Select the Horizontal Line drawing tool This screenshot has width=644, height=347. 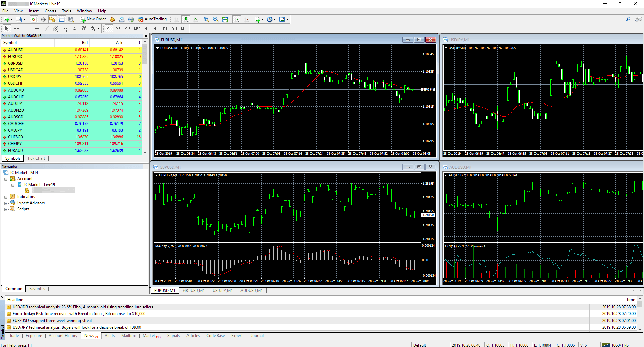pos(37,29)
